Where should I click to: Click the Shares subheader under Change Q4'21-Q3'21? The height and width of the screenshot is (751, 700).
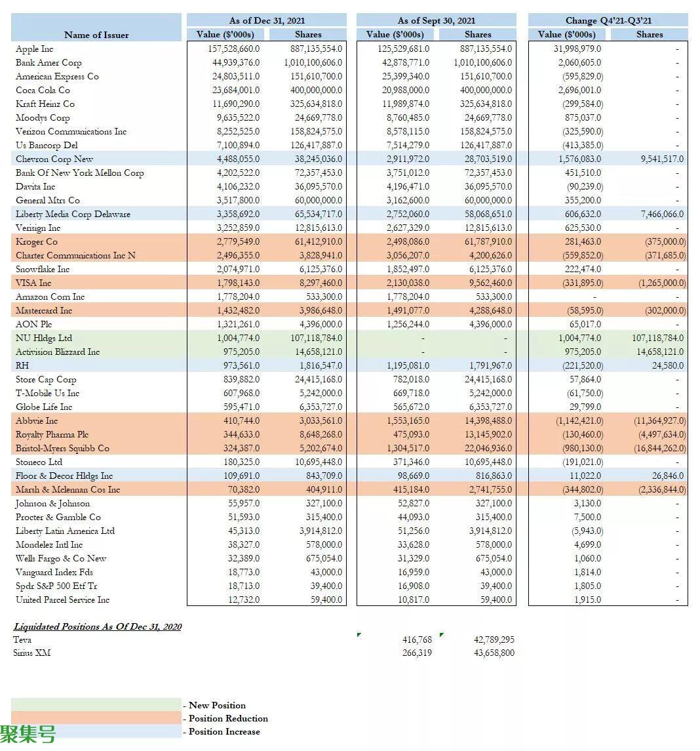point(650,35)
